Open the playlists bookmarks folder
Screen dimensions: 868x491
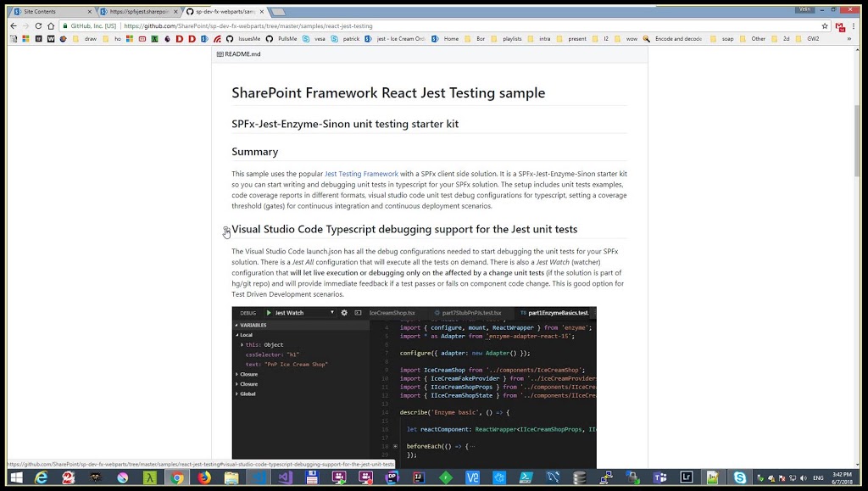(x=506, y=39)
